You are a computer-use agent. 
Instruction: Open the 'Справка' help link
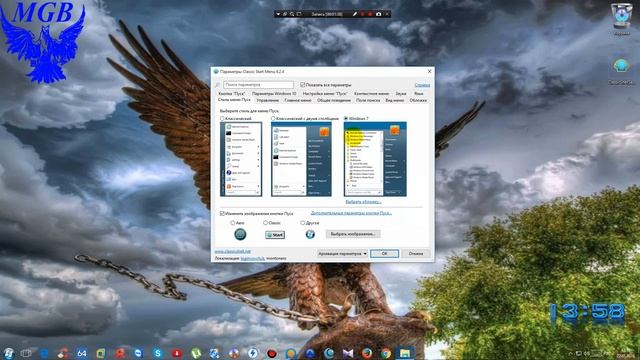[422, 85]
